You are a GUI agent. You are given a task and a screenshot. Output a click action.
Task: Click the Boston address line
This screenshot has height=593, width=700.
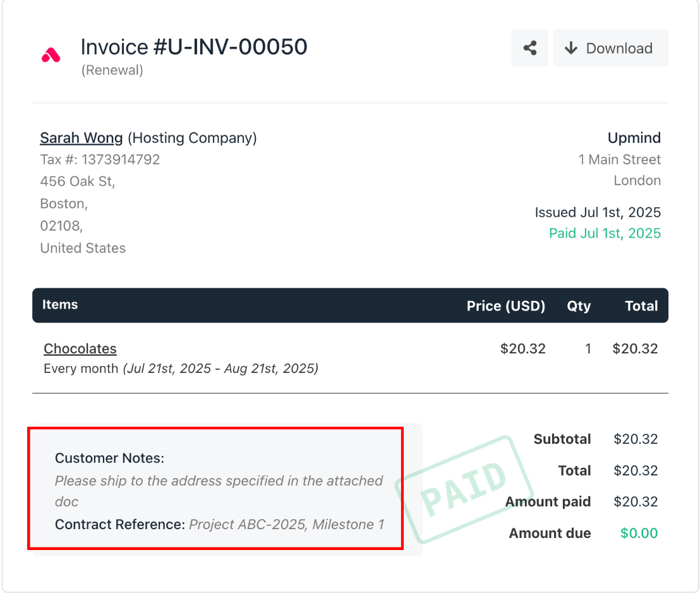[x=64, y=204]
